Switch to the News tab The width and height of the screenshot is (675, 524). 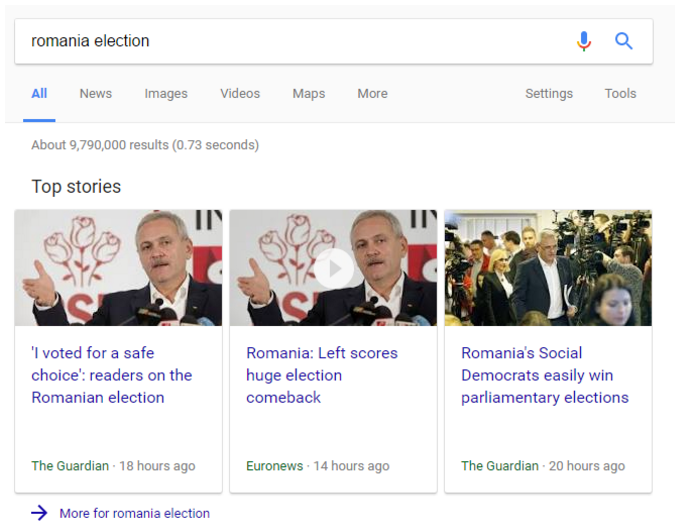(x=96, y=93)
